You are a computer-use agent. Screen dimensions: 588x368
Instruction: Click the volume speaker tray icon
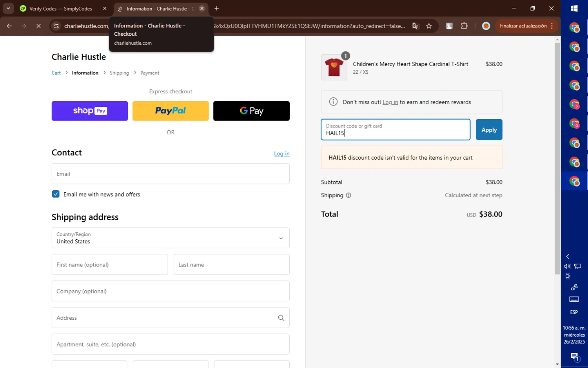click(567, 266)
